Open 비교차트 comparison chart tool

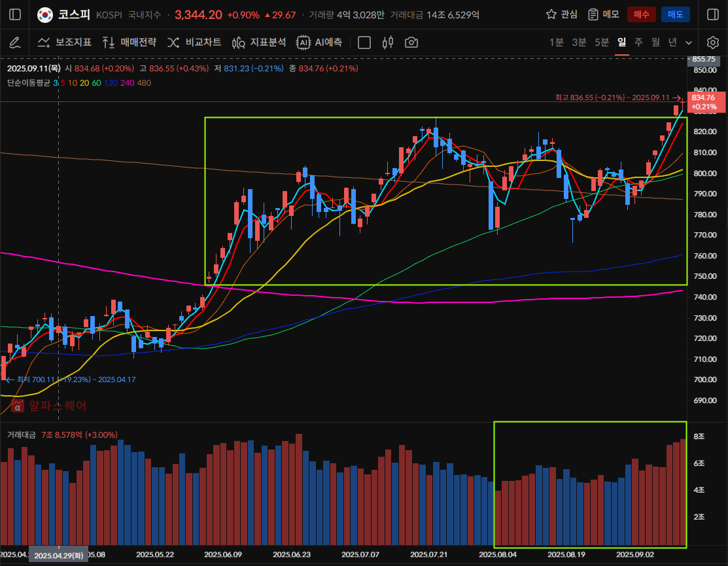194,43
